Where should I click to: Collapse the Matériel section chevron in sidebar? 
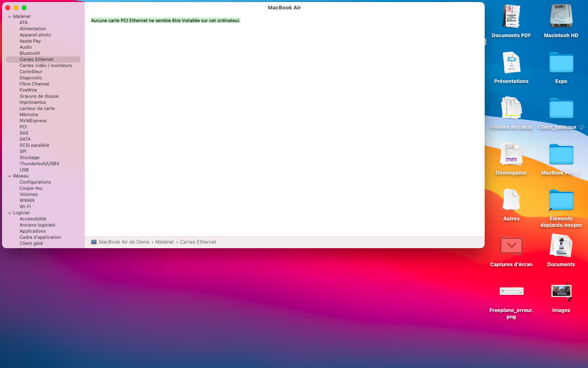pos(9,17)
